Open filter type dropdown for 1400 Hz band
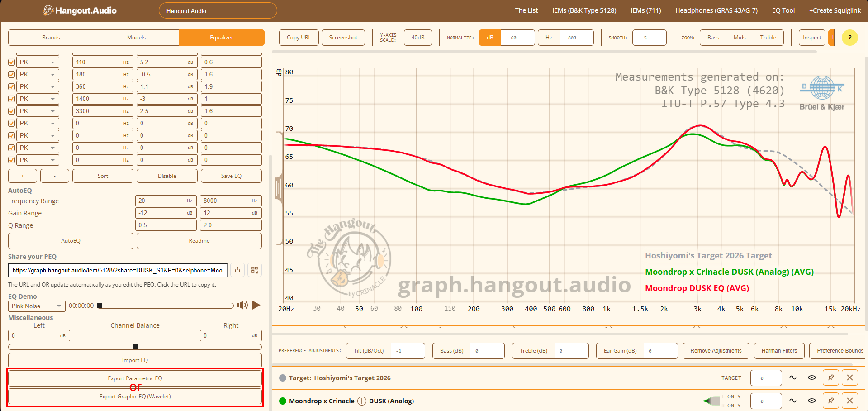This screenshot has height=411, width=868. point(38,99)
